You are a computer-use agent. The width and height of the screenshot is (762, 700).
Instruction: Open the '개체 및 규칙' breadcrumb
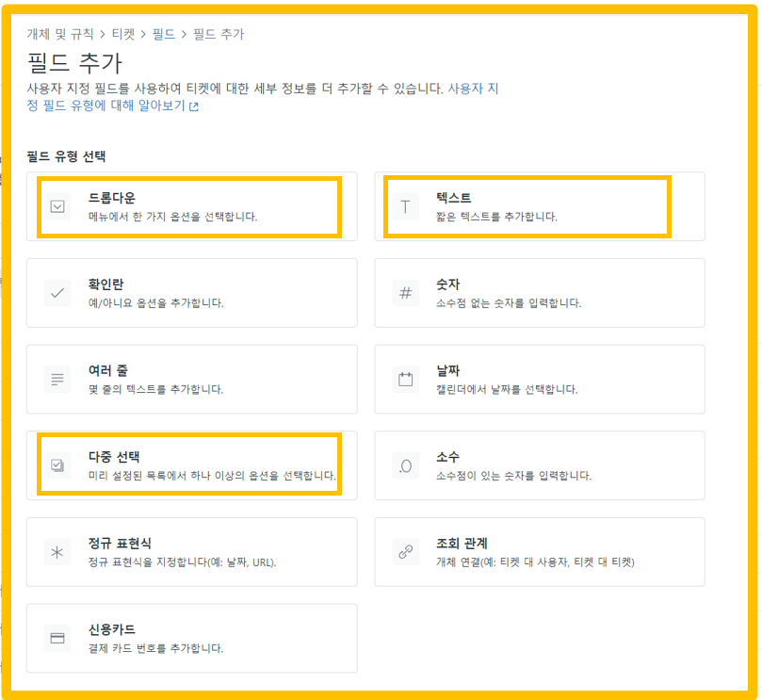coord(60,34)
